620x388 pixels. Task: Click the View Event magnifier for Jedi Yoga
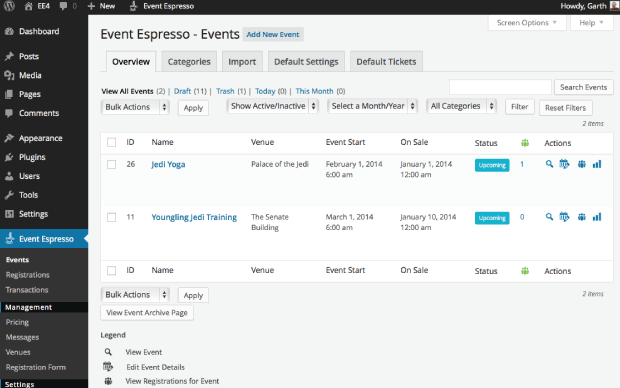click(549, 164)
